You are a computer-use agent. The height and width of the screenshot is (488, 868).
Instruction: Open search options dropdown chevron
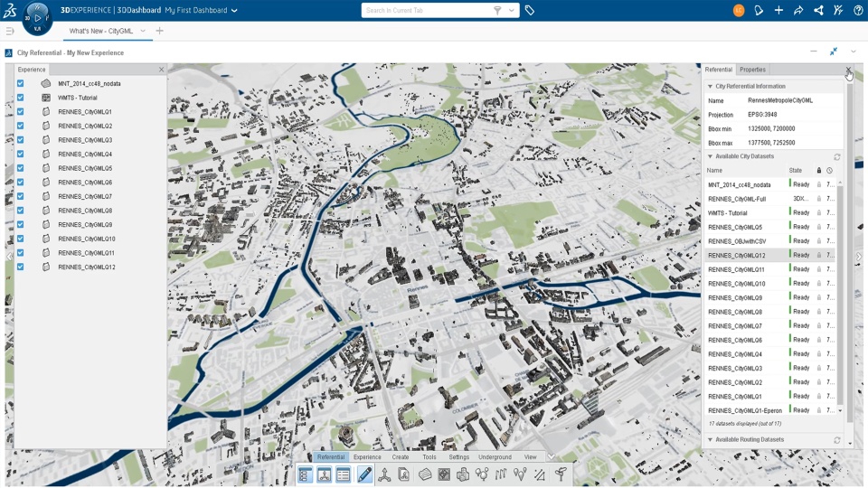(511, 10)
